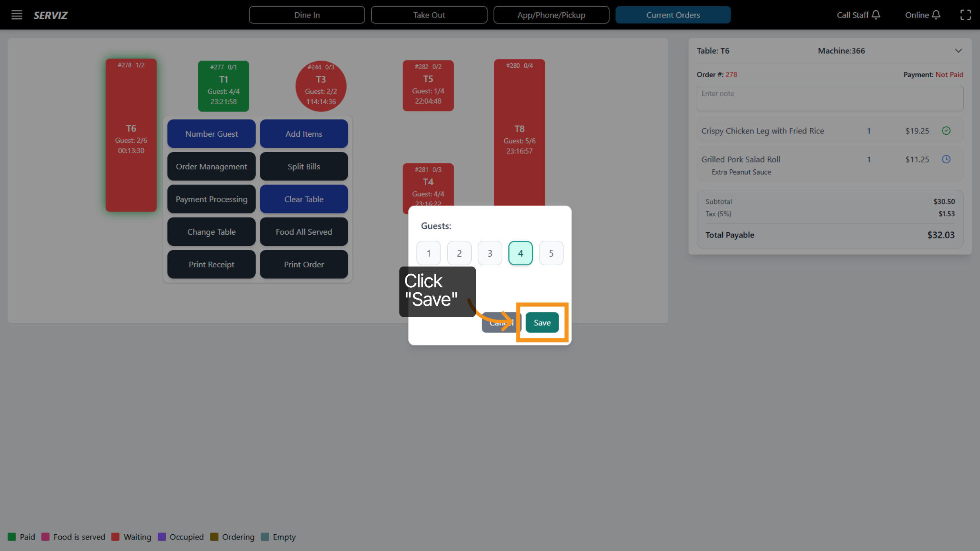Select the green T1 table tile
Screen dimensions: 980x551
[223, 86]
